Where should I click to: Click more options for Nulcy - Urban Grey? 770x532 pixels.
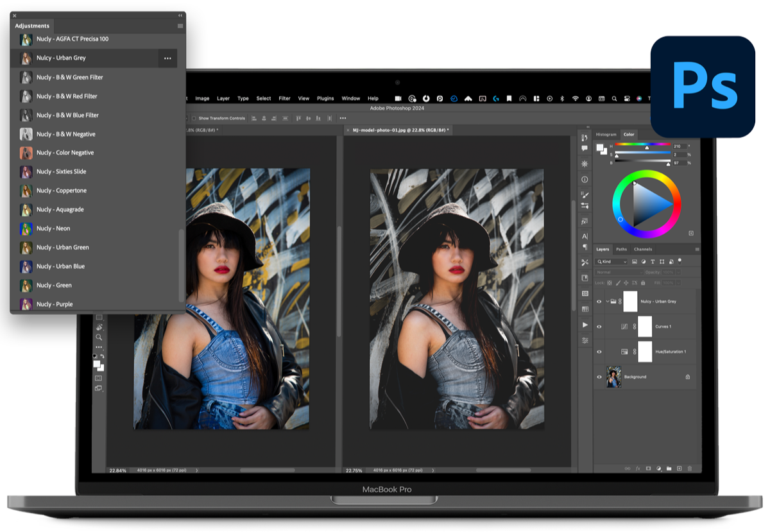[167, 58]
